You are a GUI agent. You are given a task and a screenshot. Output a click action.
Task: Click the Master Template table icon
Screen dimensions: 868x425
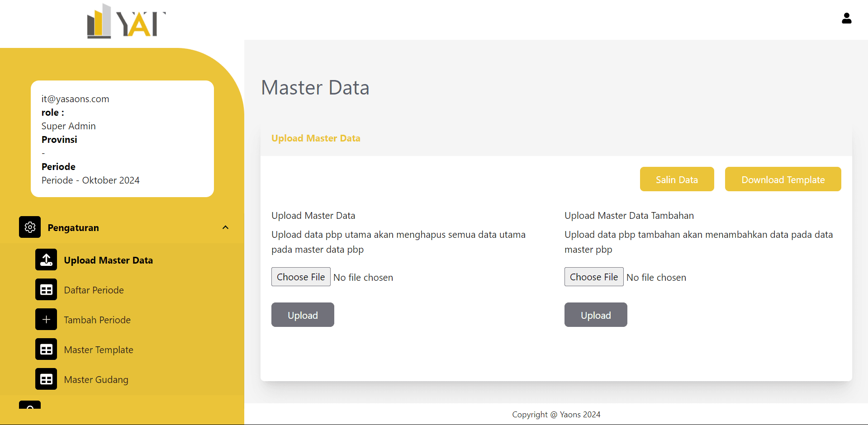(46, 349)
